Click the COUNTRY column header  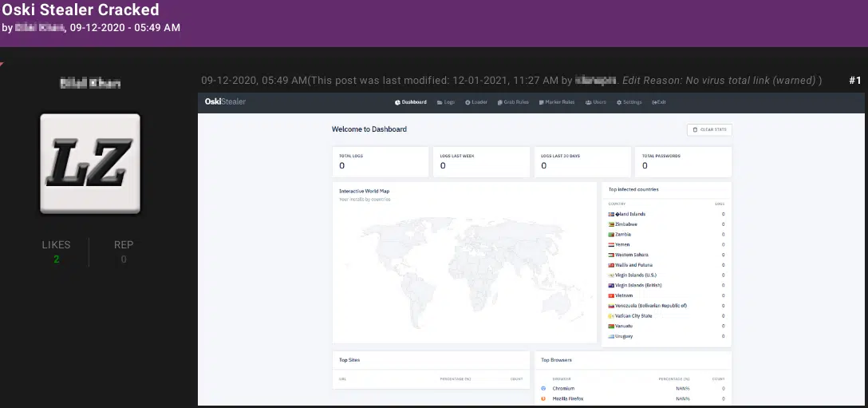[x=617, y=204]
